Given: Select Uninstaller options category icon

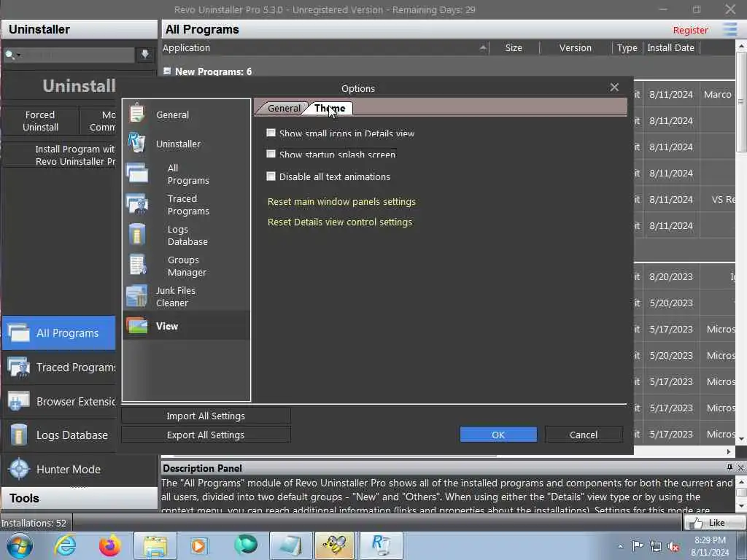Looking at the screenshot, I should [136, 143].
